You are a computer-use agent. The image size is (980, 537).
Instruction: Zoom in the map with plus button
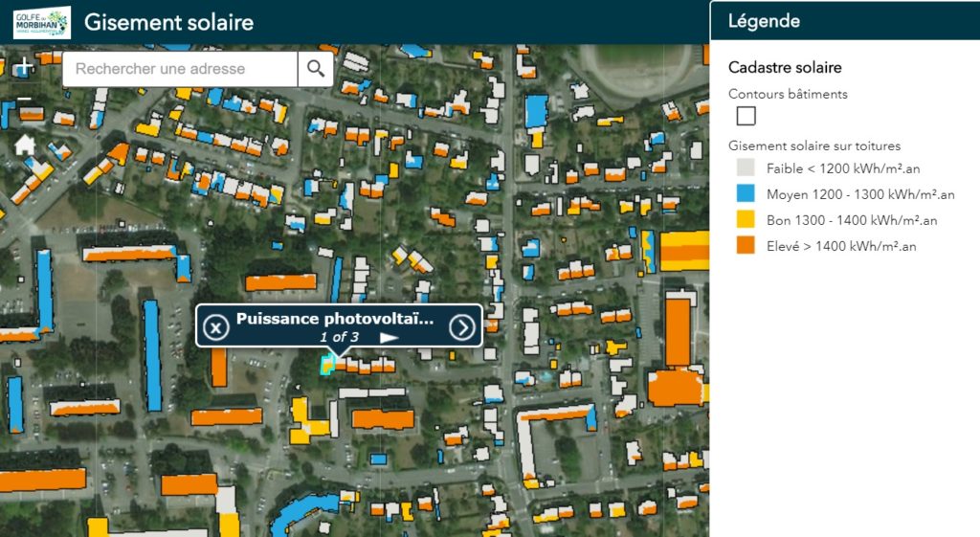(x=24, y=67)
